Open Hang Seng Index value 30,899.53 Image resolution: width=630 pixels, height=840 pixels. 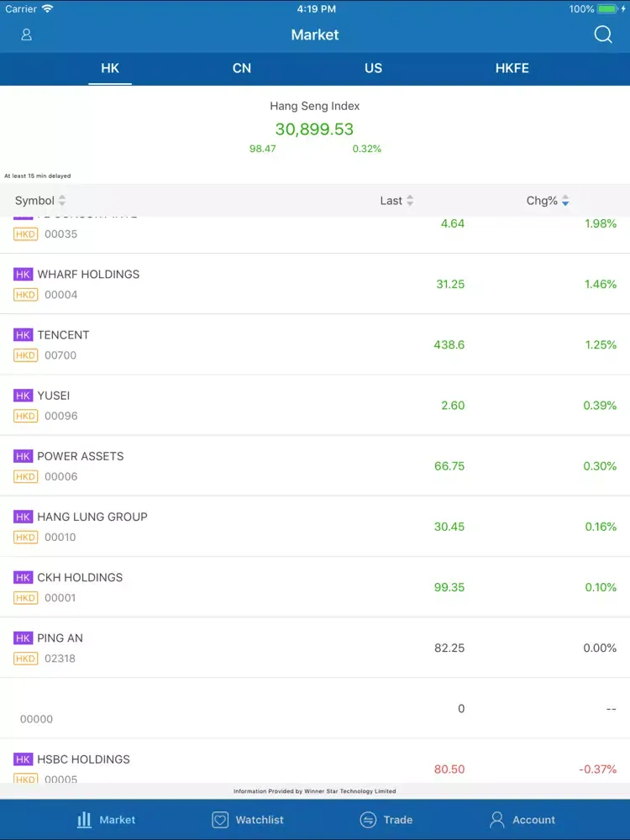(x=314, y=129)
